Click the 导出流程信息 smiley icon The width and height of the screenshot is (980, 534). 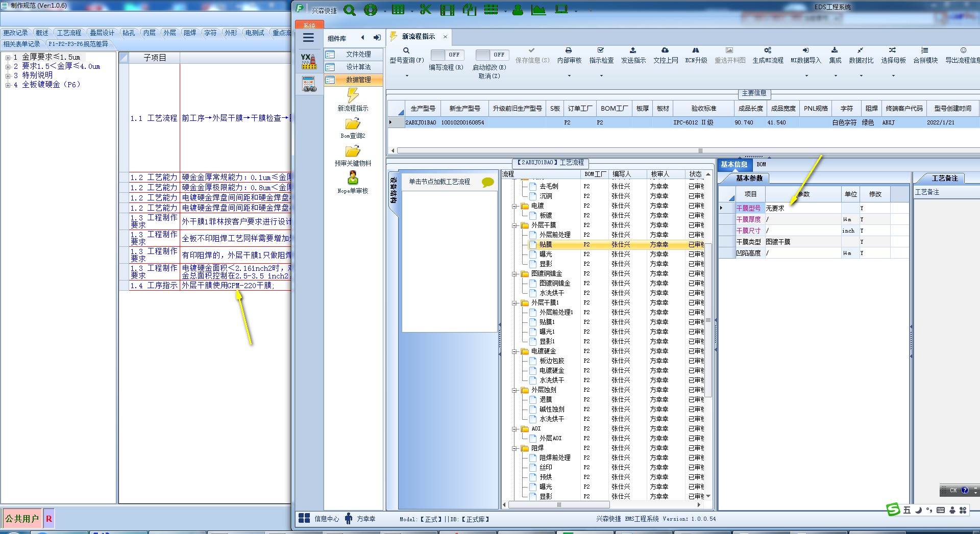(964, 50)
